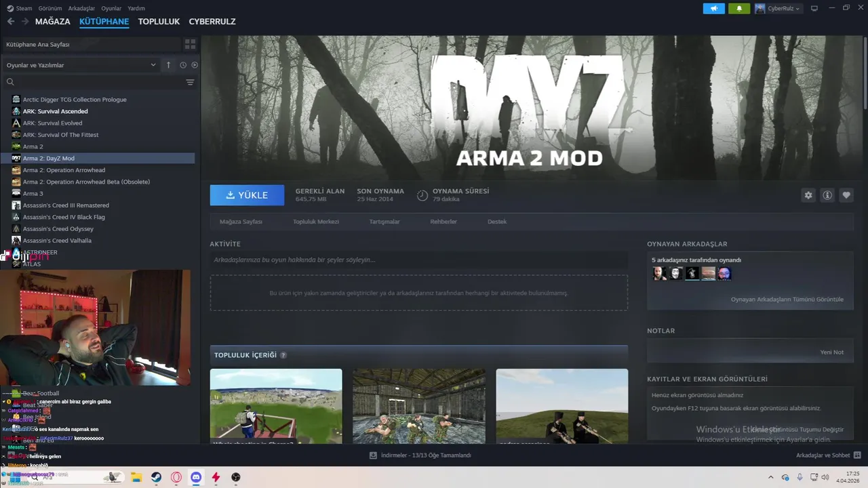The image size is (868, 488).
Task: Click Oynayan Arkadaşların Tümünü Görüntüle
Action: coord(787,300)
